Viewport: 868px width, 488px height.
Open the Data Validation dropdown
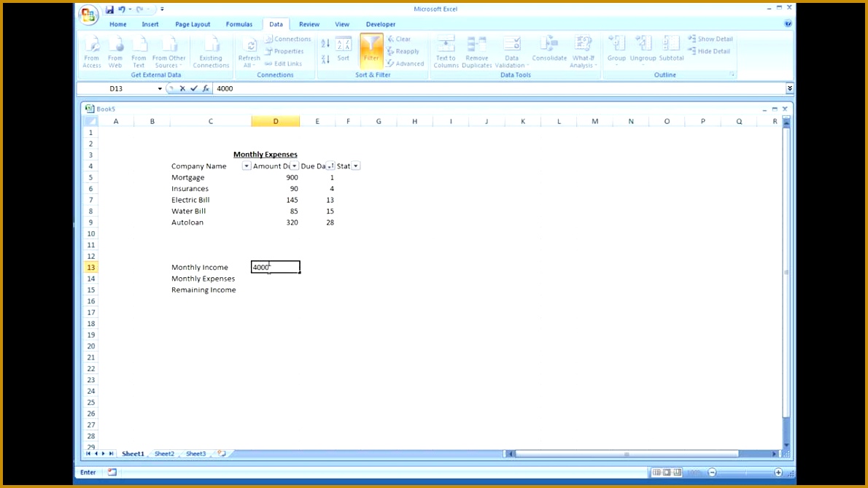(x=511, y=52)
